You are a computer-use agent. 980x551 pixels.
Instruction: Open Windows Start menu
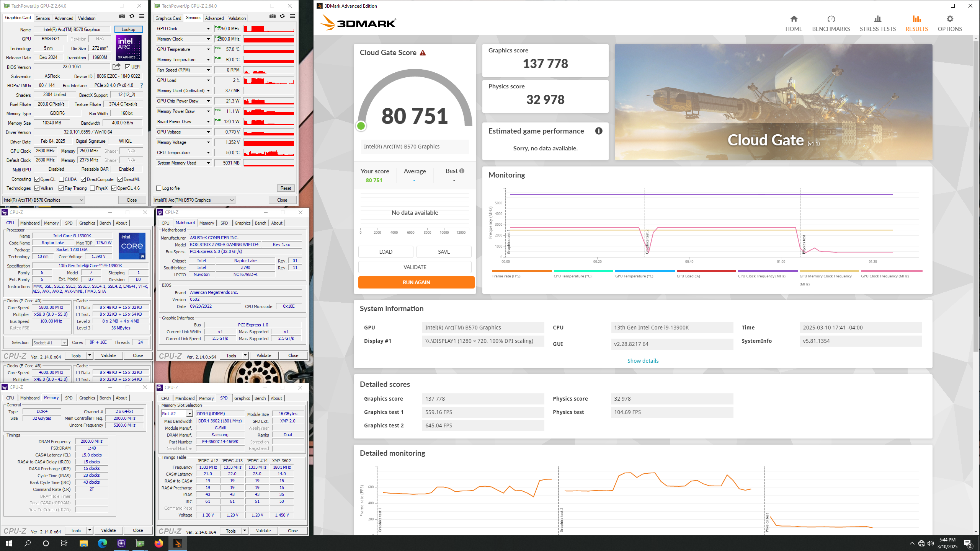[9, 543]
